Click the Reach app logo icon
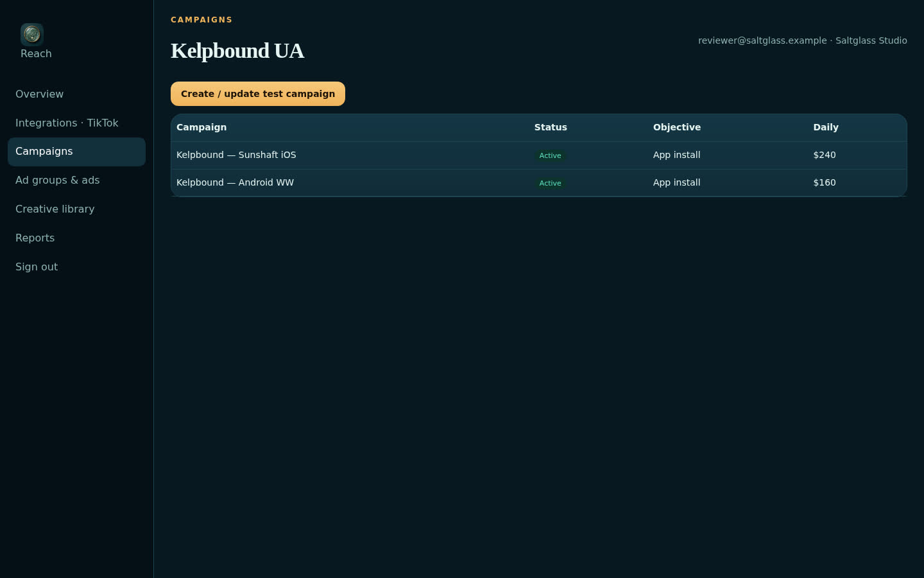The height and width of the screenshot is (578, 924). click(32, 34)
